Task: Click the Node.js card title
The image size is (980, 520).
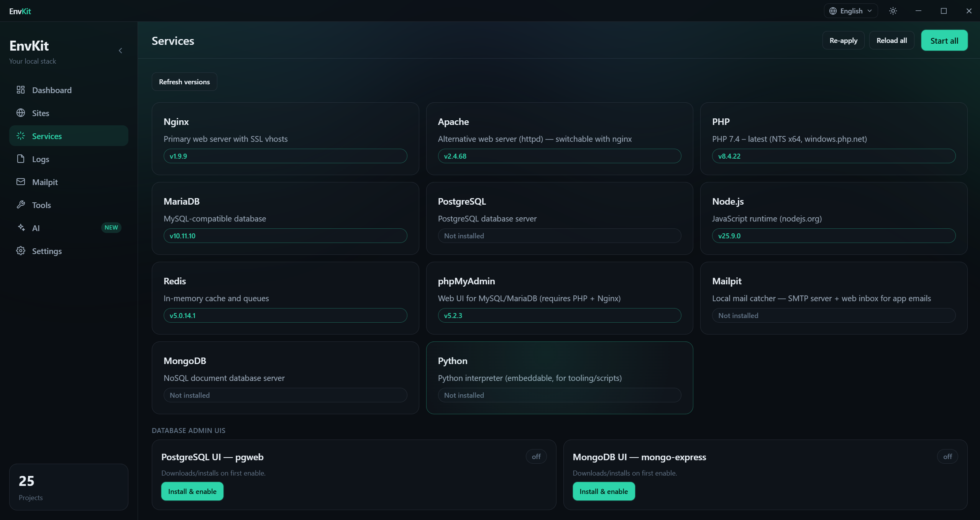Action: 728,202
